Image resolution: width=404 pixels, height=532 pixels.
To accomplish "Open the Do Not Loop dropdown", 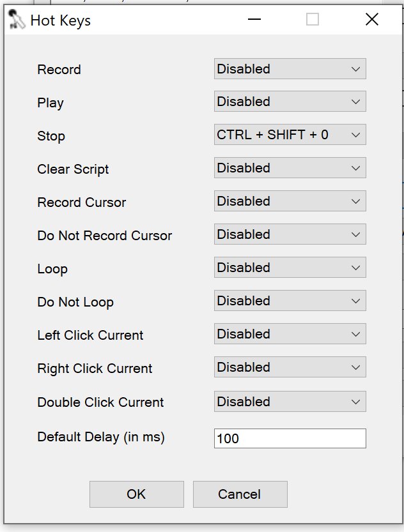I will tap(290, 301).
